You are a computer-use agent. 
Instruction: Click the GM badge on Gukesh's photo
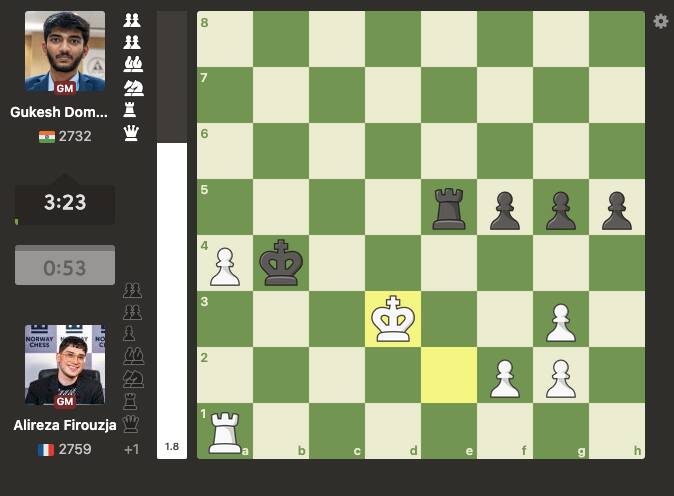(x=65, y=88)
